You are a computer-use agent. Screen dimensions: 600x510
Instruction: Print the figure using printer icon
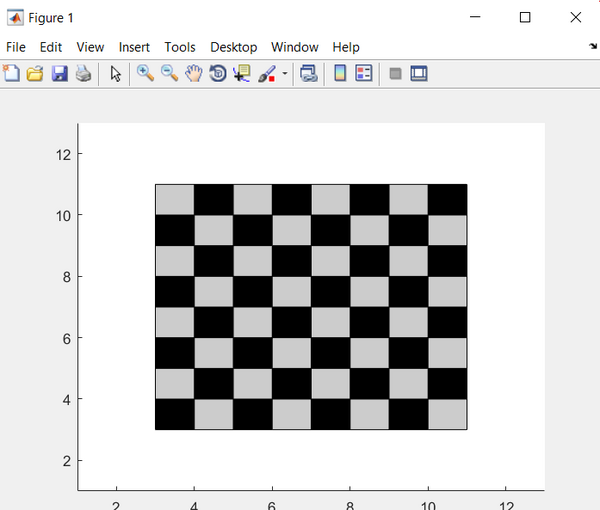click(83, 73)
